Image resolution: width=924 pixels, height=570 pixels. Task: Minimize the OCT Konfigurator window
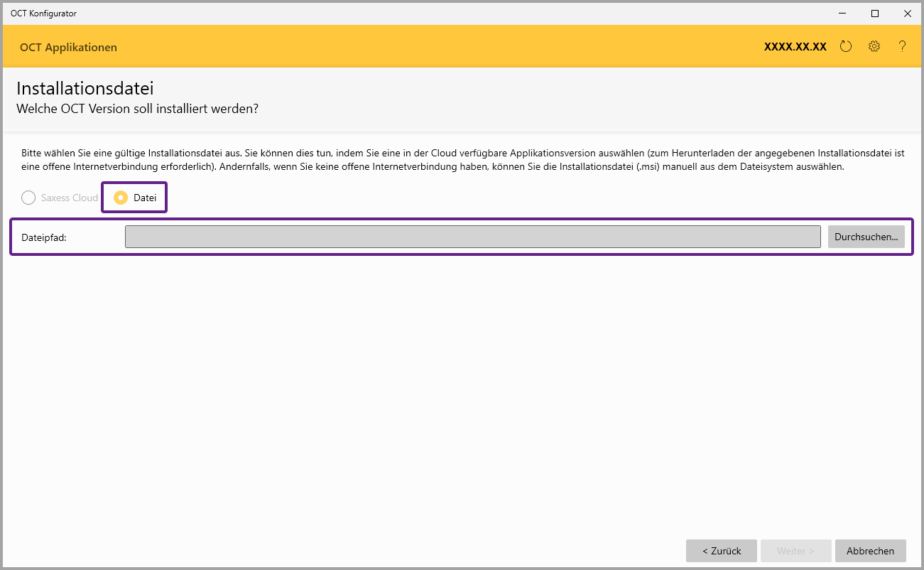point(842,13)
